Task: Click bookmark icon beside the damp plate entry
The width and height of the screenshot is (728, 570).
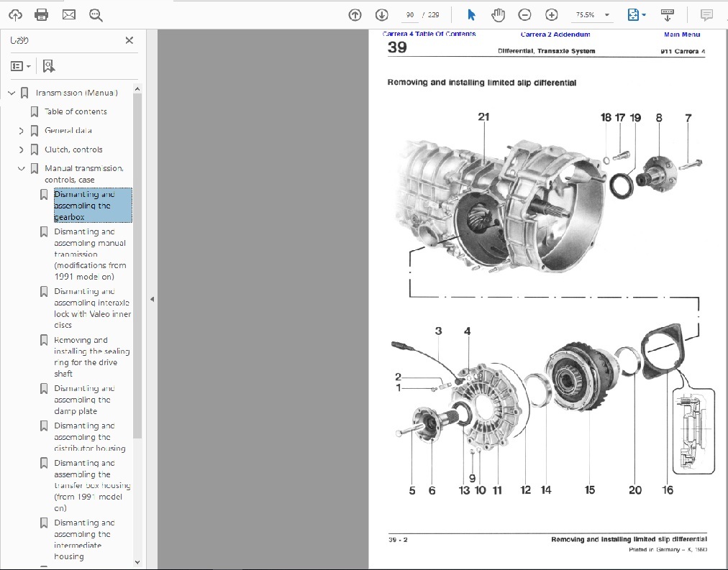Action: point(44,389)
